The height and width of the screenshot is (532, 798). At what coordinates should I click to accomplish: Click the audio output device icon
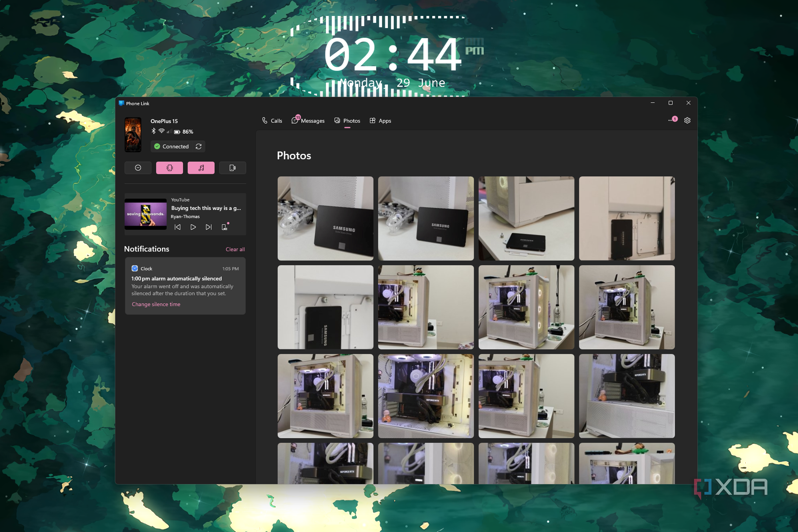(224, 227)
